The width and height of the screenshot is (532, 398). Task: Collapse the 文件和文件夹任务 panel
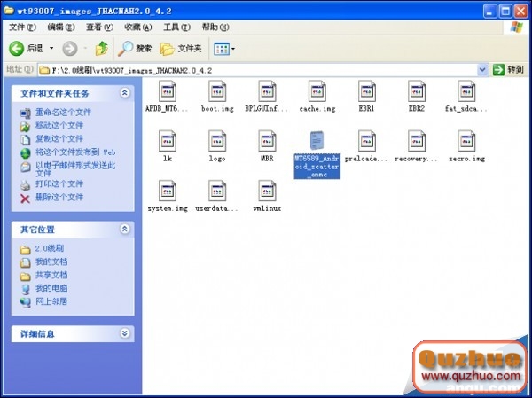[124, 92]
